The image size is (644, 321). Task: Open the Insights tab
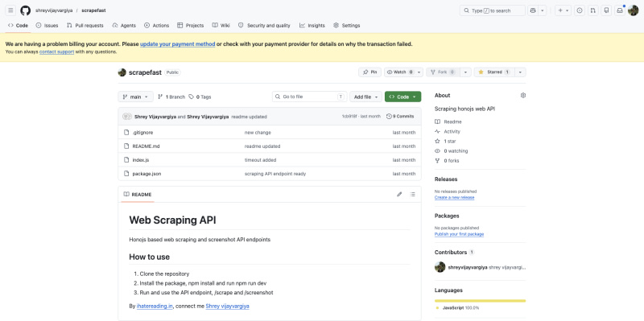click(x=312, y=26)
